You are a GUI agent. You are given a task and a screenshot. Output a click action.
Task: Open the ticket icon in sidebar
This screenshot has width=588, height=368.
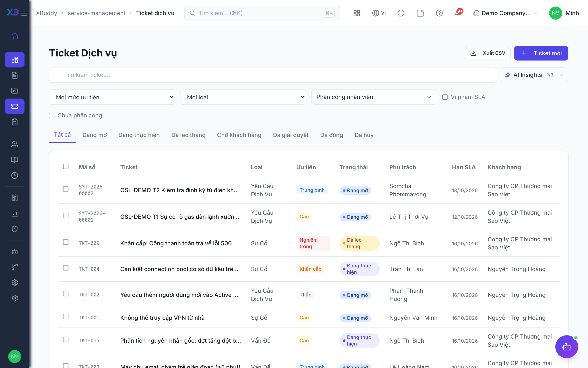14,106
